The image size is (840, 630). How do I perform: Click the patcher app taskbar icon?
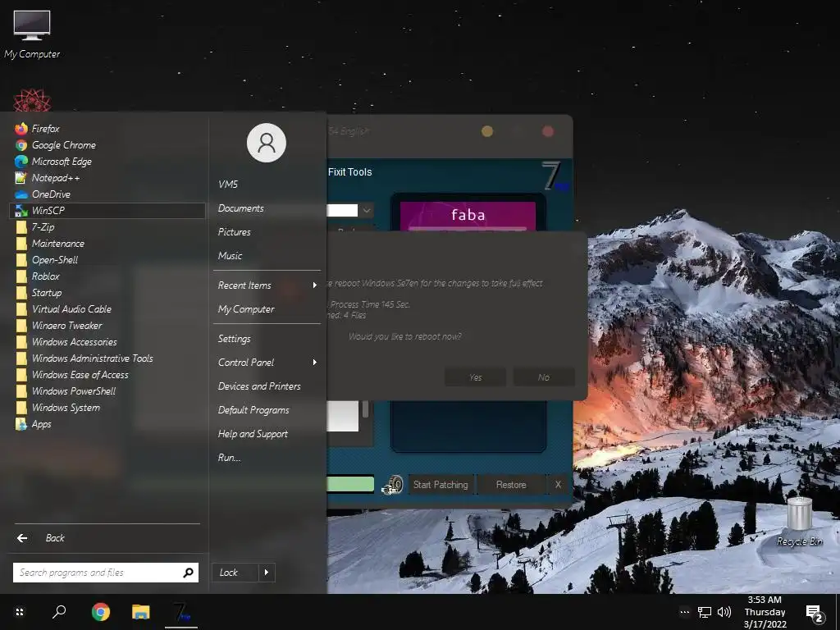pos(181,612)
